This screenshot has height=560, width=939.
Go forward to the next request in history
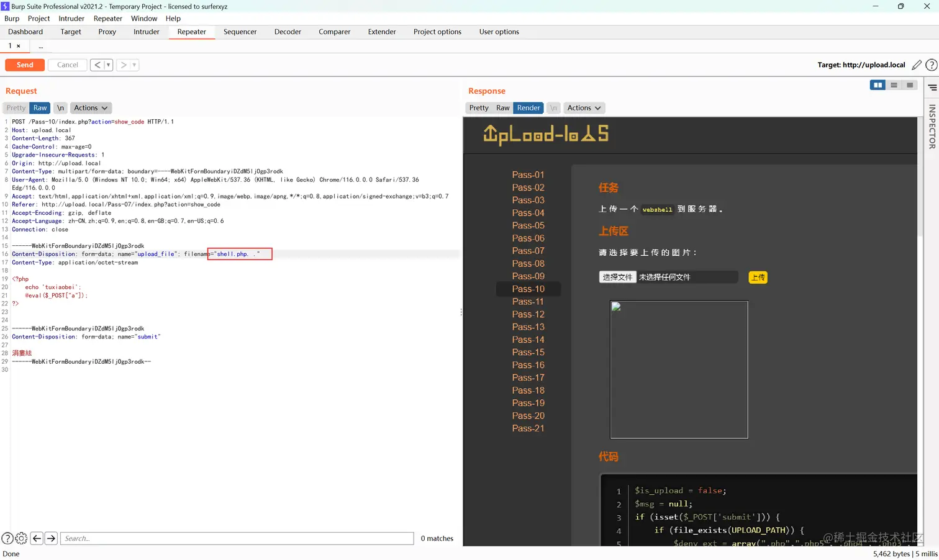[x=124, y=65]
